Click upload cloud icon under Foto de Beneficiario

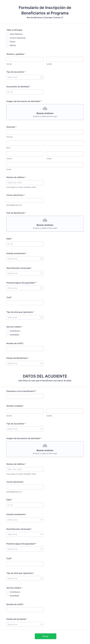[45, 220]
